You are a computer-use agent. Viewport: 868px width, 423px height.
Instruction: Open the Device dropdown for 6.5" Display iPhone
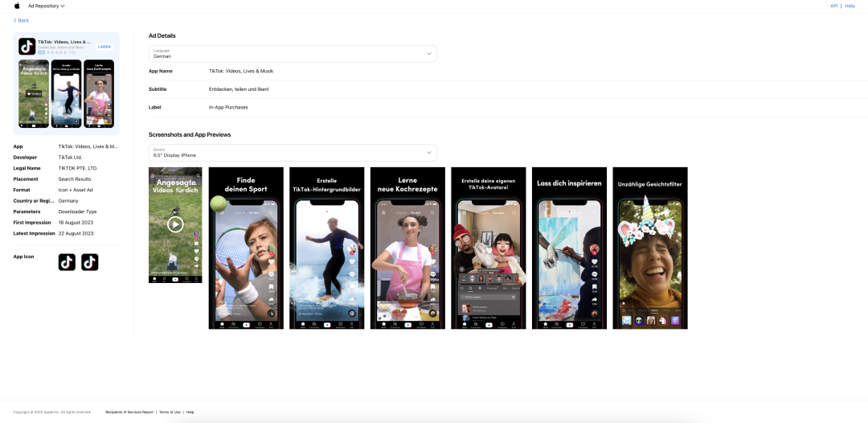[293, 152]
